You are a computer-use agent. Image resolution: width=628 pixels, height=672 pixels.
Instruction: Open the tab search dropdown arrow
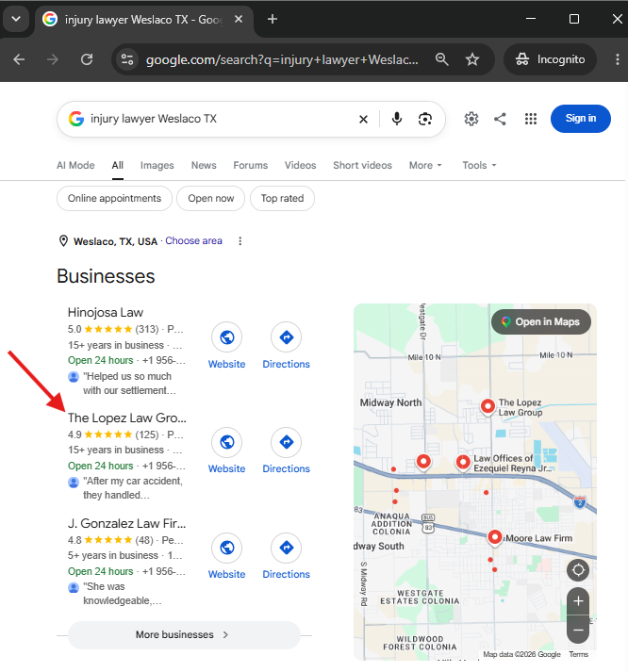[16, 19]
